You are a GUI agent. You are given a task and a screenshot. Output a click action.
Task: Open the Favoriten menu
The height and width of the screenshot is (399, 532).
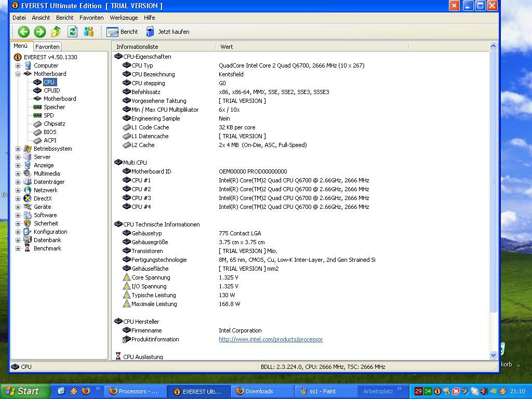tap(91, 18)
